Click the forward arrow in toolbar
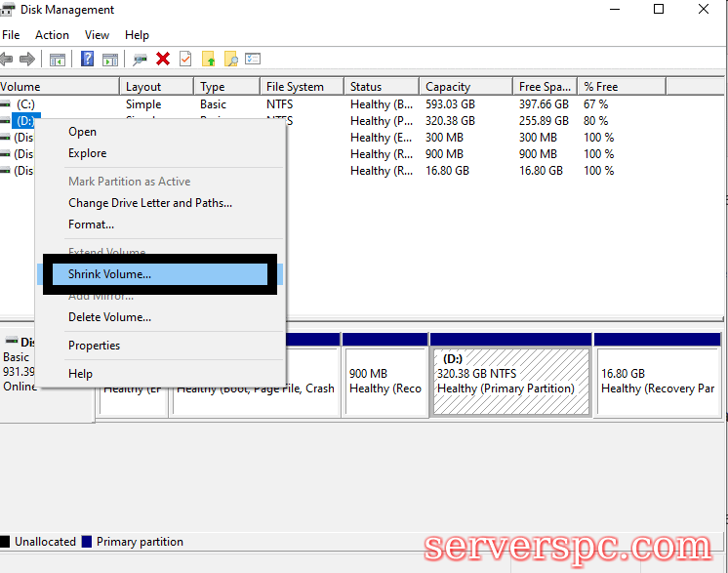Image resolution: width=728 pixels, height=573 pixels. (x=29, y=59)
